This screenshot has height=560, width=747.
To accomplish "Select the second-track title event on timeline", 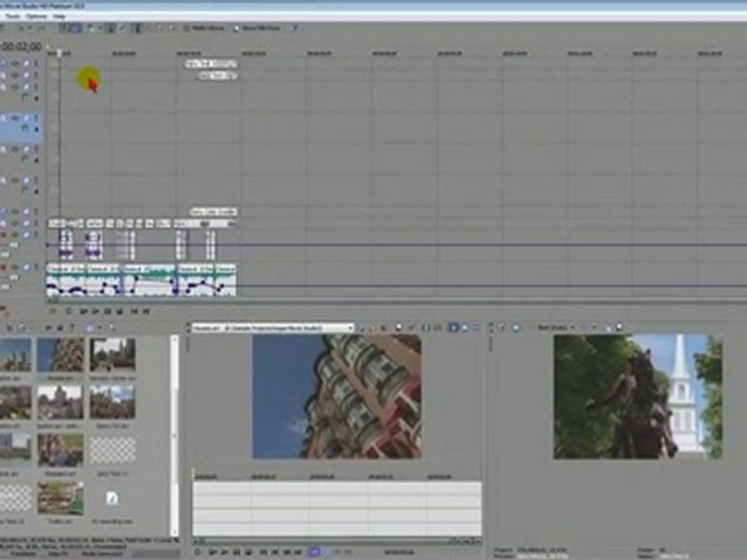I will point(217,75).
